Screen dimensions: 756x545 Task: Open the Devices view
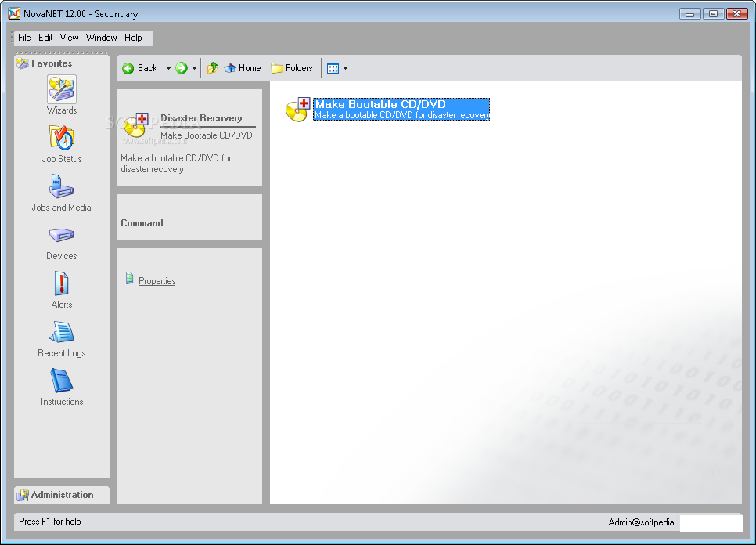click(x=62, y=243)
